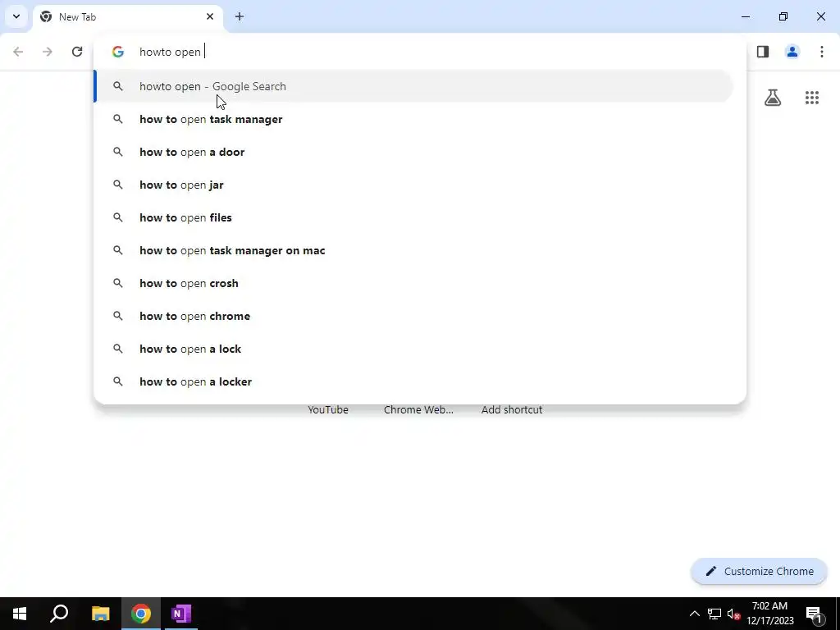Open Search Labs flask icon
This screenshot has width=840, height=630.
[x=773, y=98]
